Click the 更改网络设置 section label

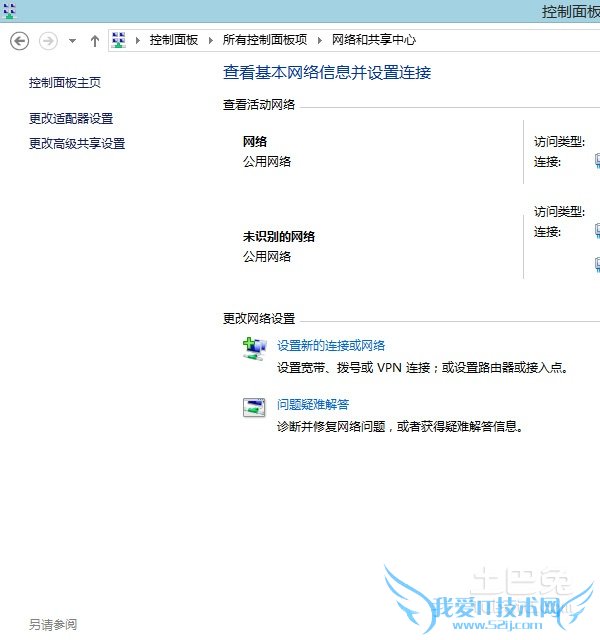[259, 319]
